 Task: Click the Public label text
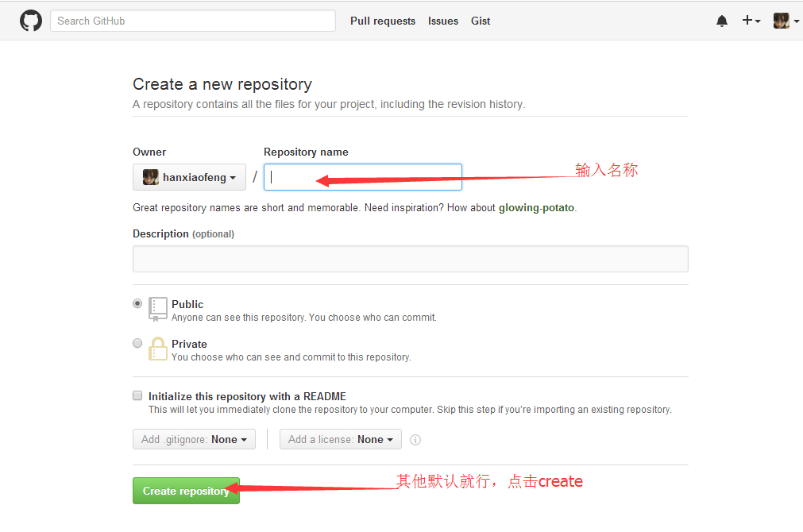[187, 304]
